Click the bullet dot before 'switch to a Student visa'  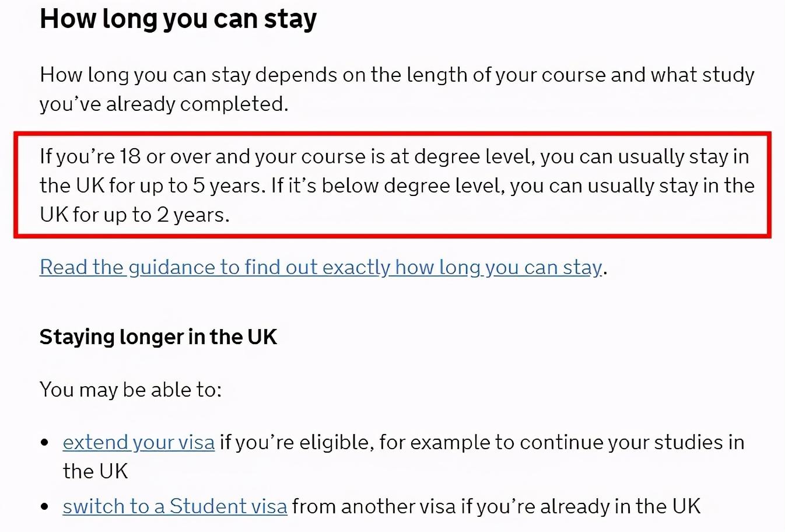click(45, 507)
